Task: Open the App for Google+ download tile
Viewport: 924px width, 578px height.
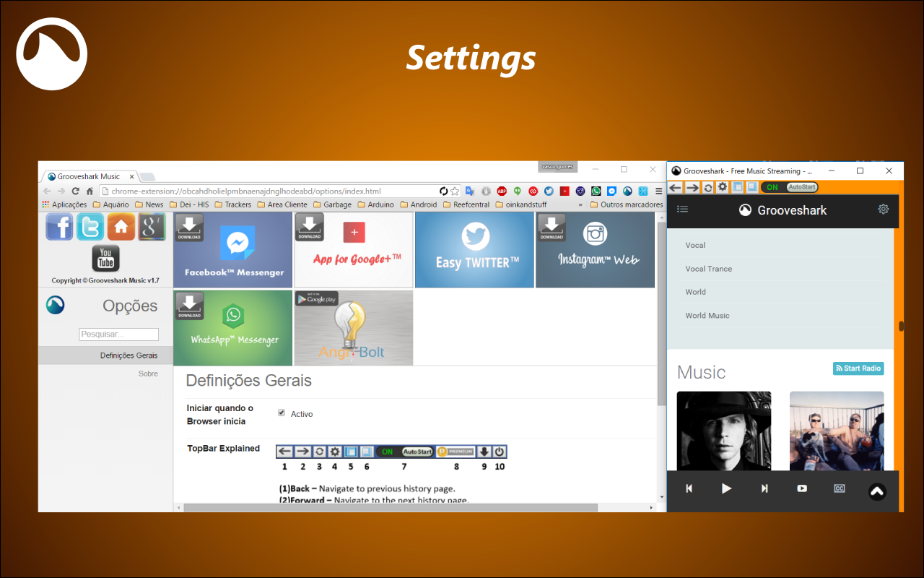Action: pyautogui.click(x=354, y=250)
